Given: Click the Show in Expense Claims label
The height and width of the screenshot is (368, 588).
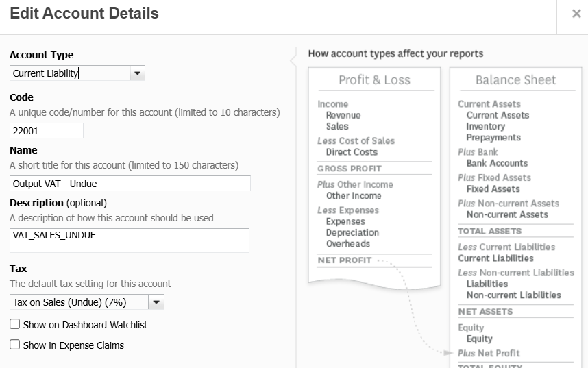Looking at the screenshot, I should (73, 346).
